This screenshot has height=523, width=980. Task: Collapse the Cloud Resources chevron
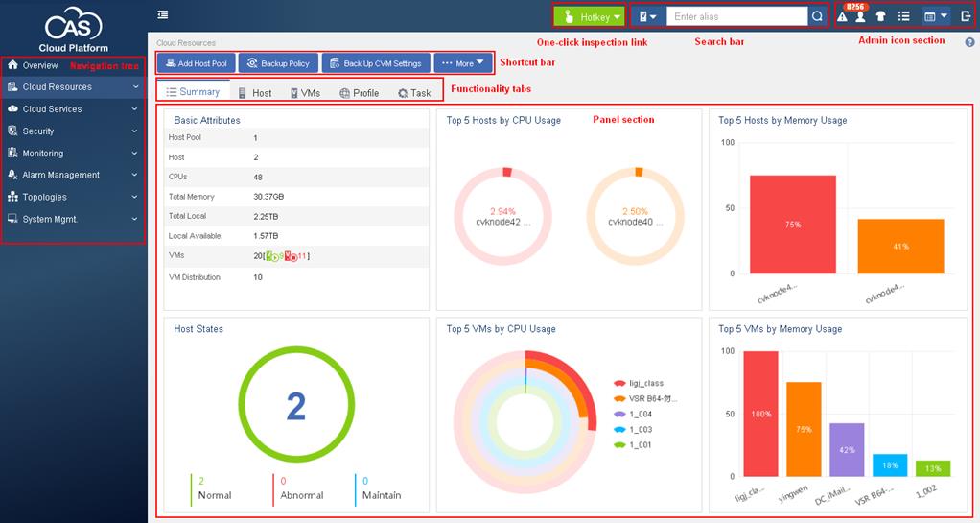click(135, 87)
